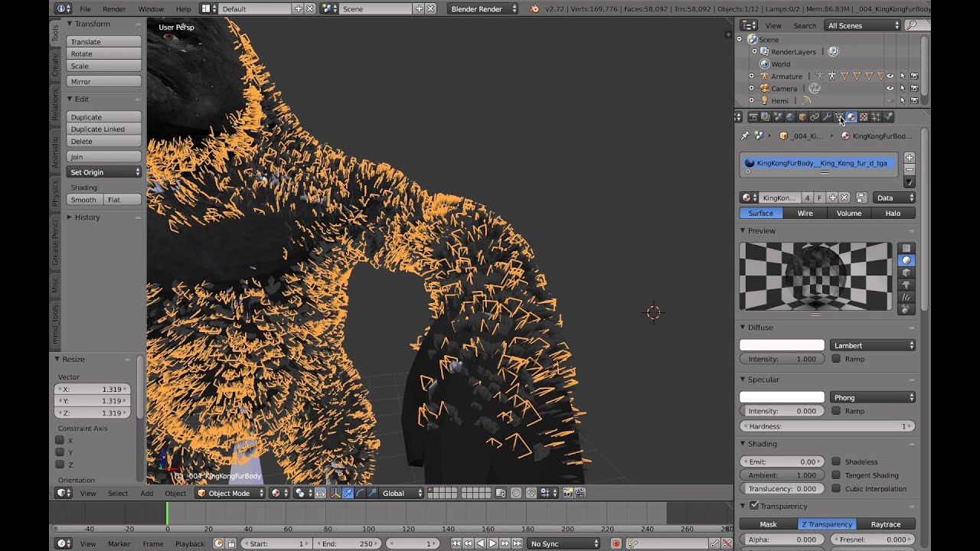
Task: Open the Constraints chain-link tab
Action: tap(815, 117)
